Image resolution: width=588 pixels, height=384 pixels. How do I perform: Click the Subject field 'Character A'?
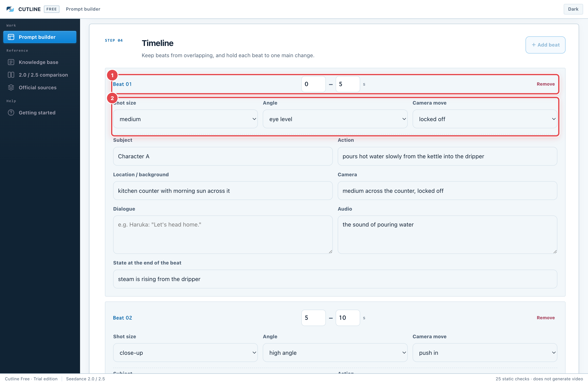[223, 156]
